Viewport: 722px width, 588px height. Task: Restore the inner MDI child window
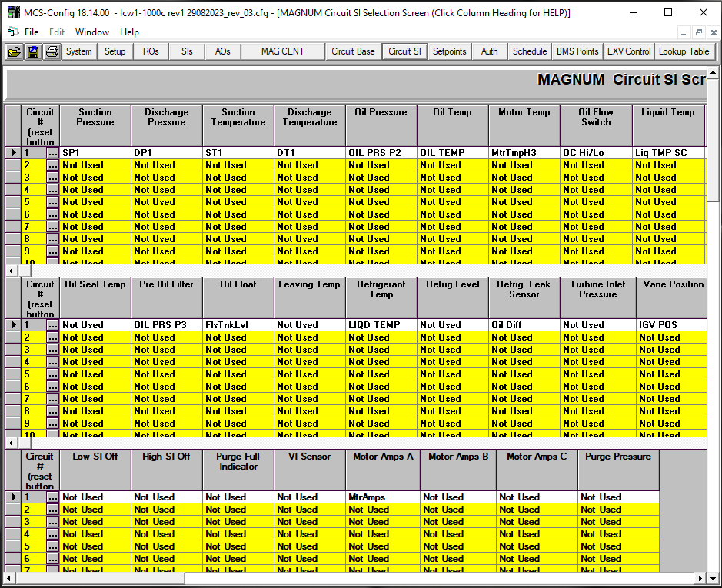[698, 32]
